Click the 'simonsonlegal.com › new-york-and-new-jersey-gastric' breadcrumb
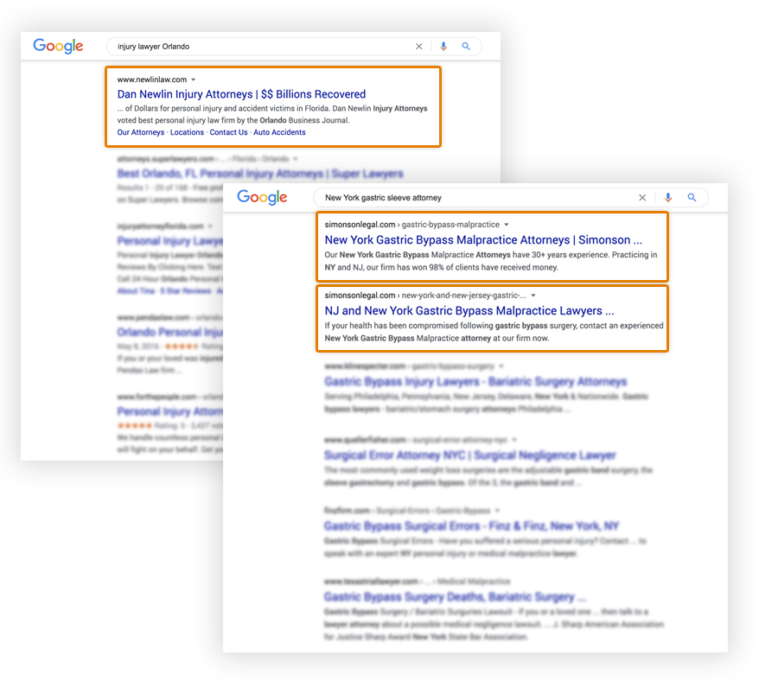This screenshot has height=700, width=778. point(425,296)
